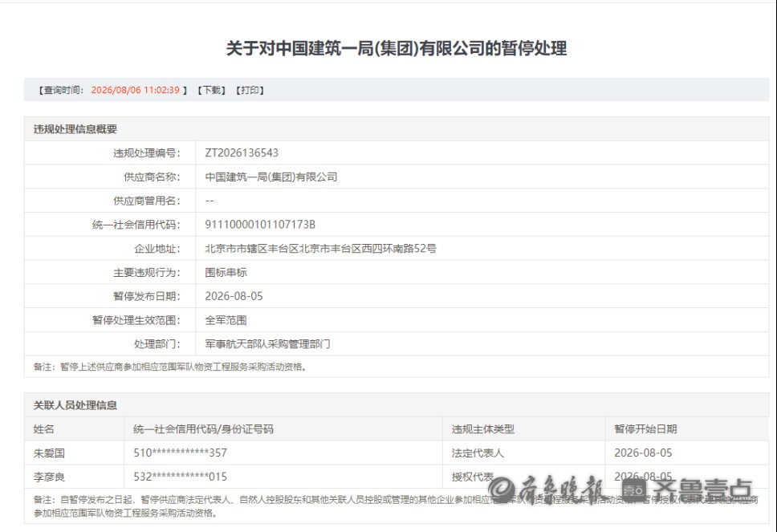Click the 供应商名称 label
Viewport: 777px width, 532px height.
click(153, 177)
